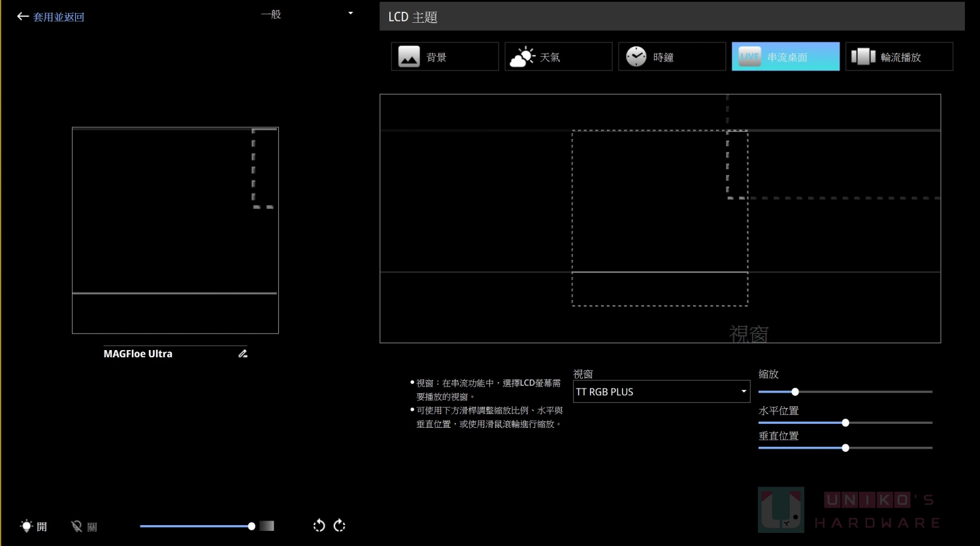The width and height of the screenshot is (980, 546).
Task: Click the 時鐘 clock face icon
Action: pyautogui.click(x=636, y=57)
